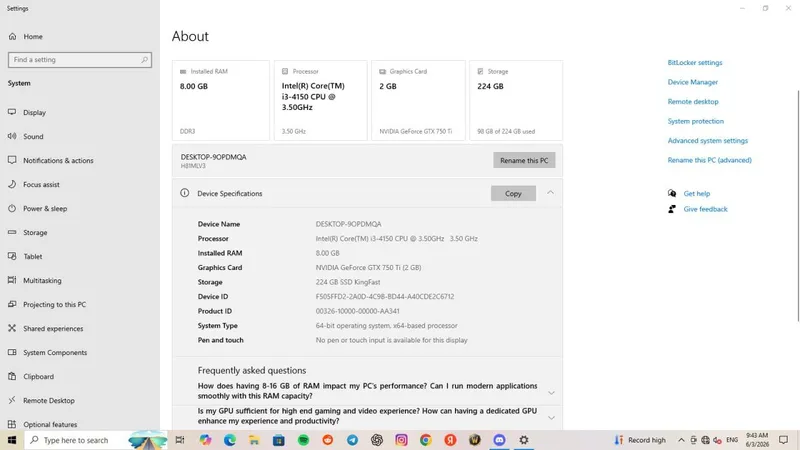Select the Processor summary card

click(320, 101)
